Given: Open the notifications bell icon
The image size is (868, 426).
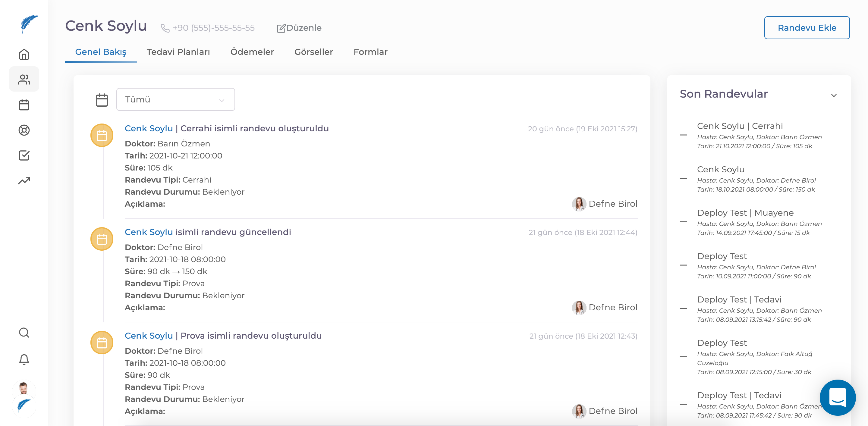Looking at the screenshot, I should 24,359.
